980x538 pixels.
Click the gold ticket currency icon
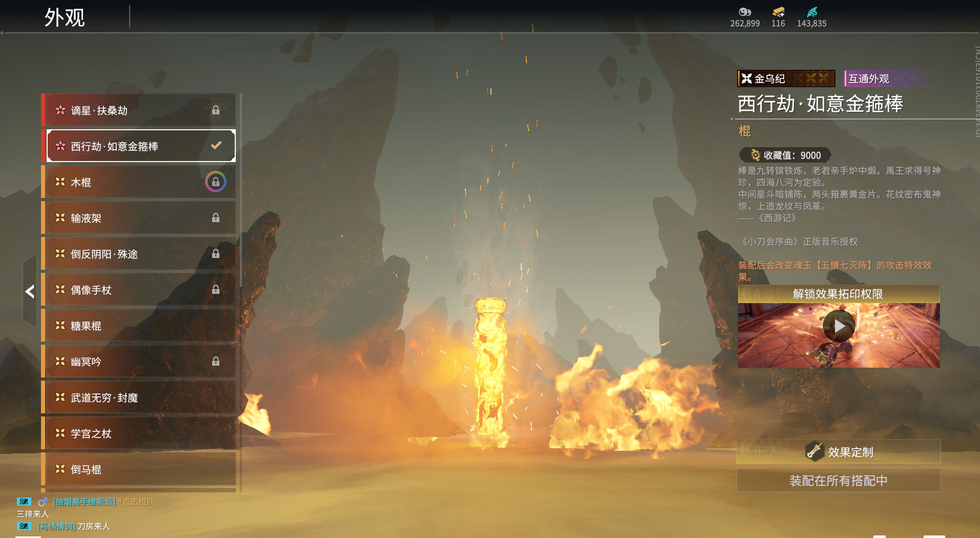click(x=778, y=12)
